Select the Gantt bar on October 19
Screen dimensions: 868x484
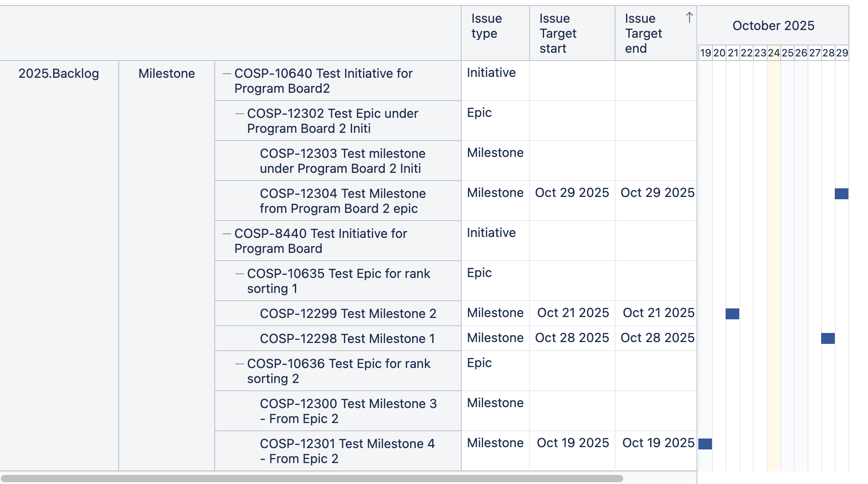pyautogui.click(x=705, y=444)
